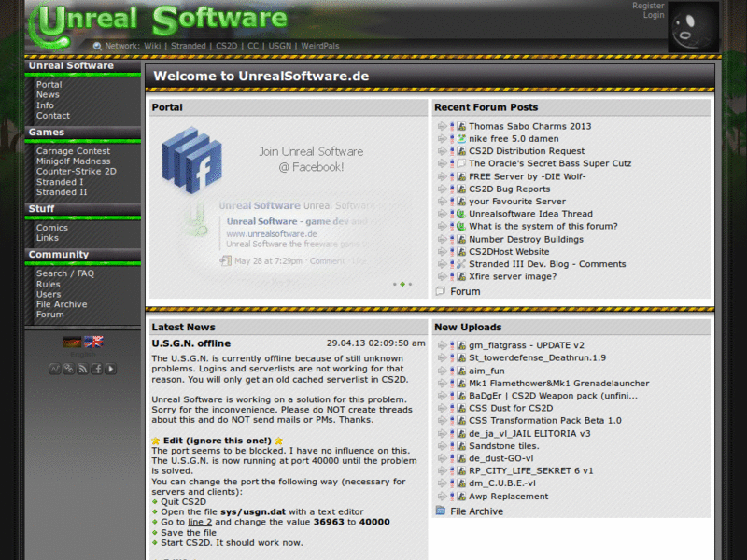Open upload St_towerdefense_Deathrun.1.9
Image resolution: width=747 pixels, height=560 pixels.
[538, 357]
